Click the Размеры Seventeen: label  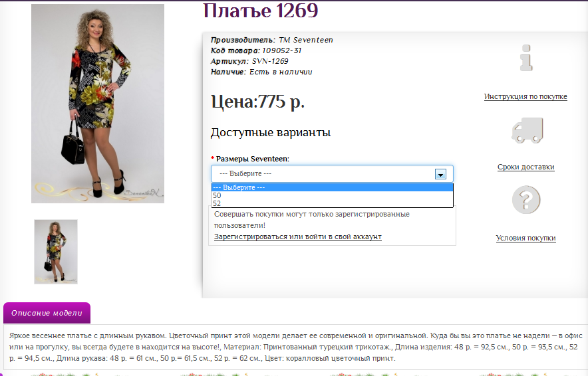point(253,159)
